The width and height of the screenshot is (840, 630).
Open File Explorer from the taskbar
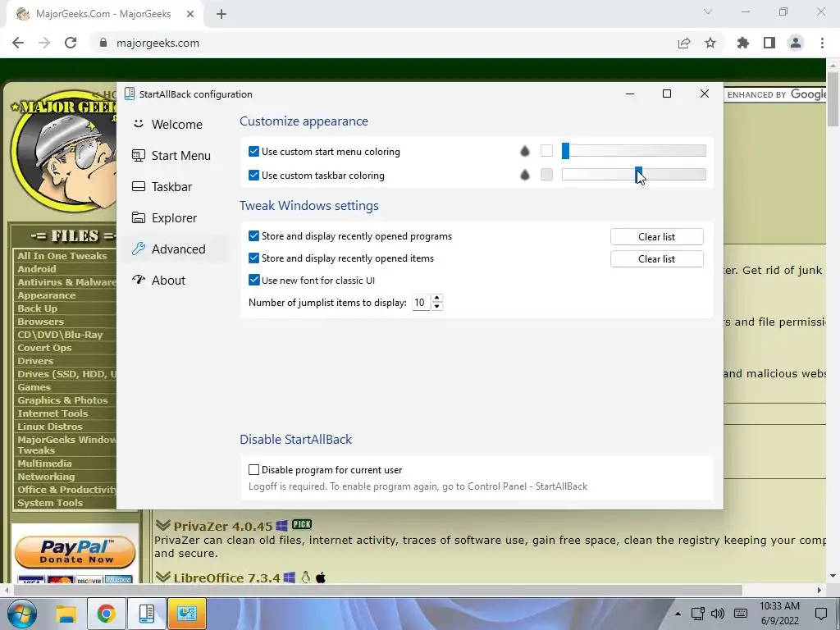click(x=66, y=614)
